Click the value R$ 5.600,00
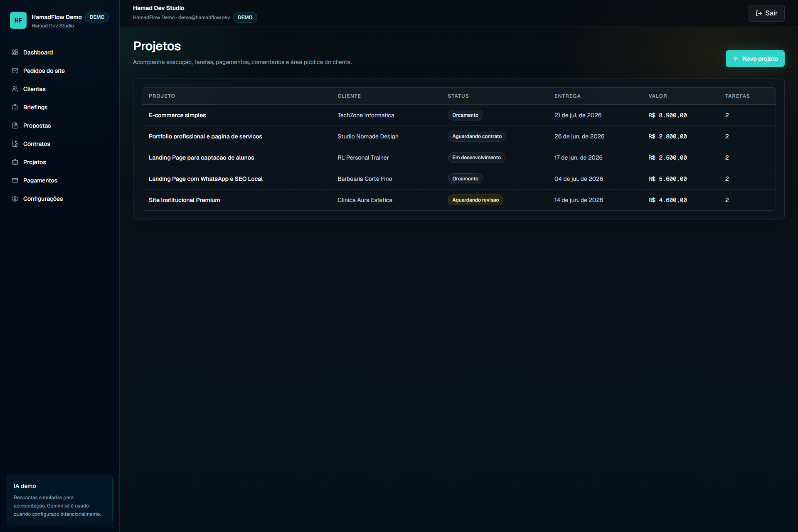This screenshot has height=532, width=798. click(667, 179)
